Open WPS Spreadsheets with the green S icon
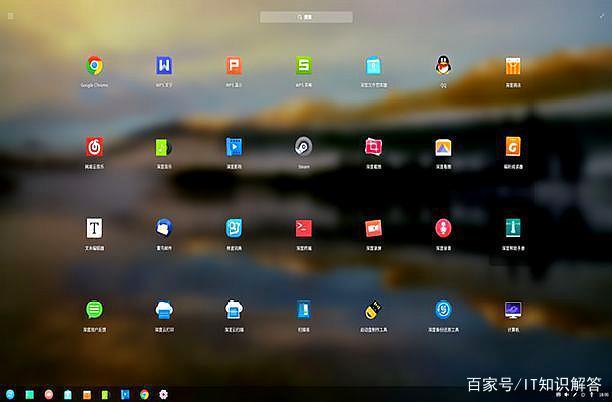The image size is (612, 402). [x=304, y=66]
